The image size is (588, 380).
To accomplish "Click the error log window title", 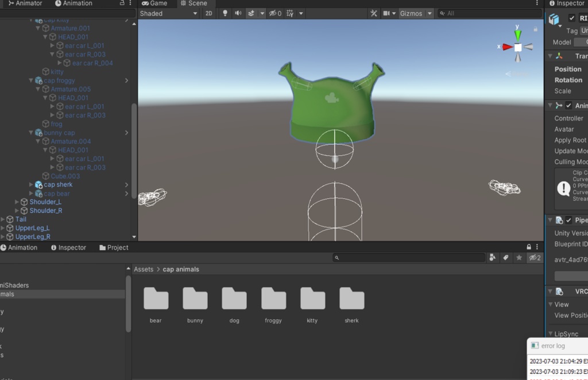I will [x=553, y=346].
